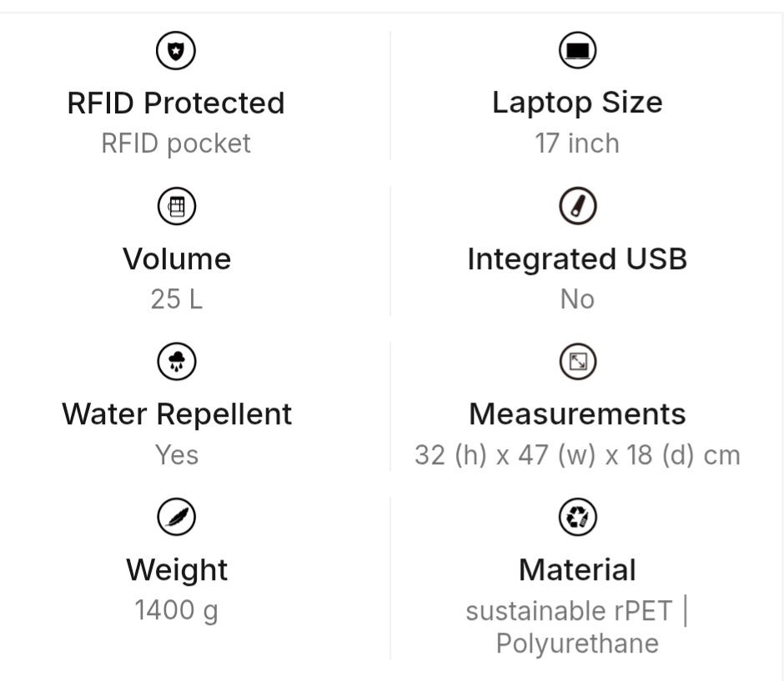Image resolution: width=784 pixels, height=681 pixels.
Task: Click the 1400 g weight value
Action: [x=177, y=610]
